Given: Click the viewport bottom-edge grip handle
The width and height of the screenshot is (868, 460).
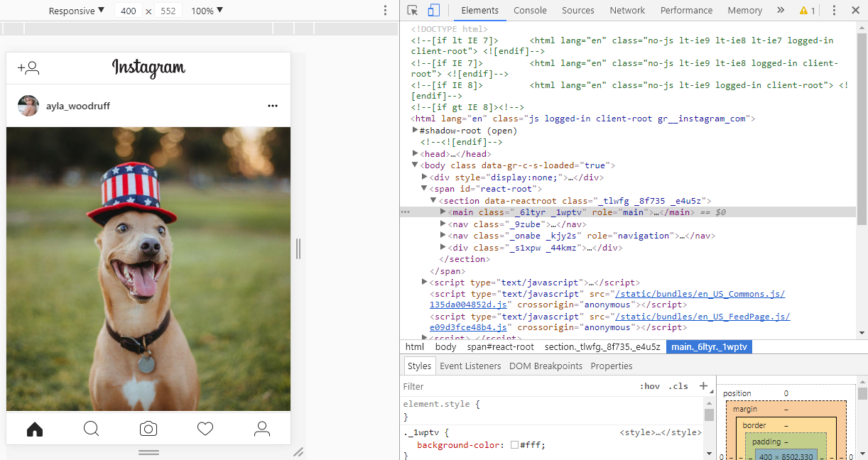Looking at the screenshot, I should click(148, 451).
